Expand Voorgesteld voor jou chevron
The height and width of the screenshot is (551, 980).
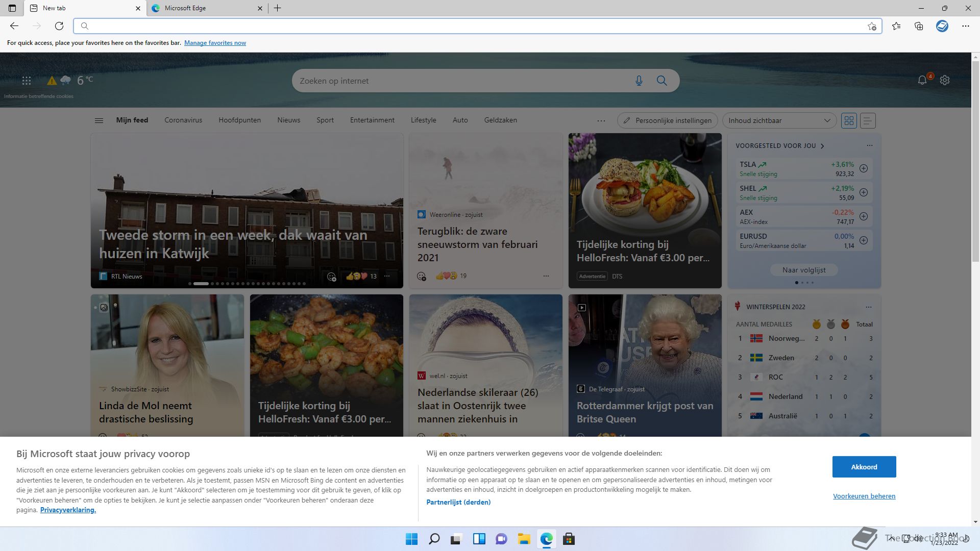point(822,146)
